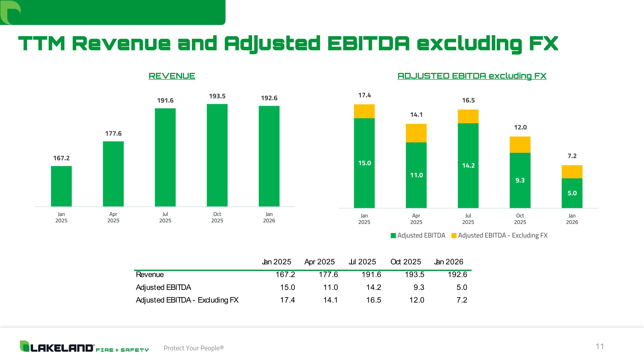Select the Jan 2025 revenue bar
Image resolution: width=644 pixels, height=362 pixels.
(x=61, y=186)
